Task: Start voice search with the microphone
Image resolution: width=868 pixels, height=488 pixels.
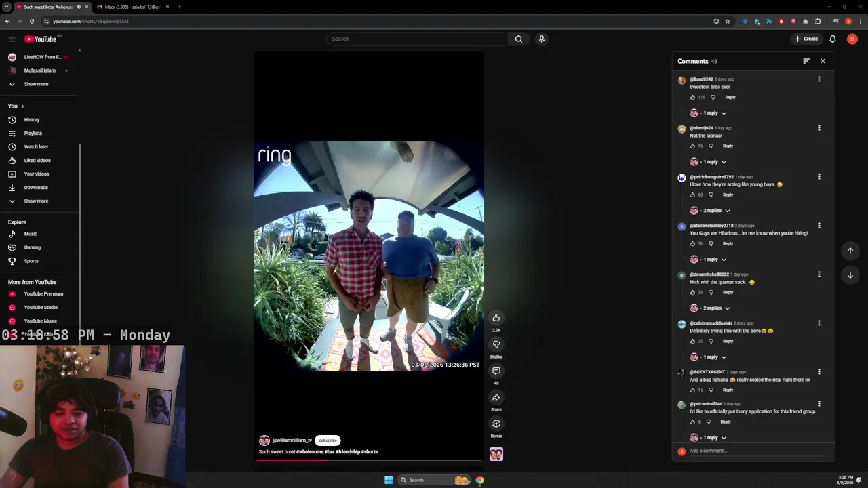Action: pyautogui.click(x=541, y=39)
